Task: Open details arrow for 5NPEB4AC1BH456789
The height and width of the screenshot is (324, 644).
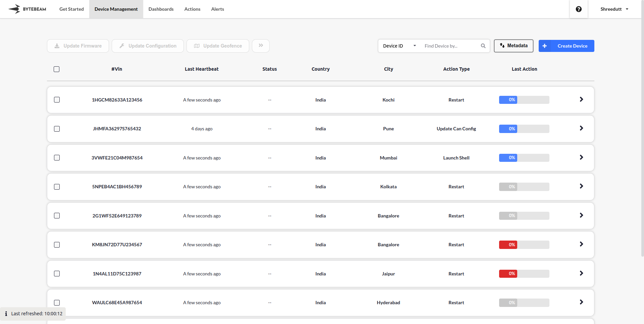Action: point(581,186)
